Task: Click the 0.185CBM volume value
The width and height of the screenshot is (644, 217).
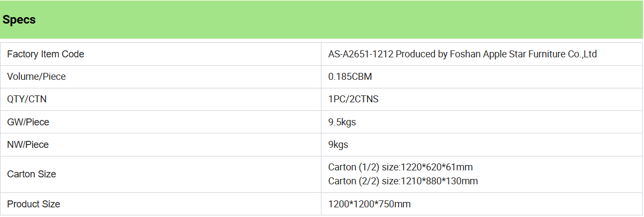Action: (350, 77)
